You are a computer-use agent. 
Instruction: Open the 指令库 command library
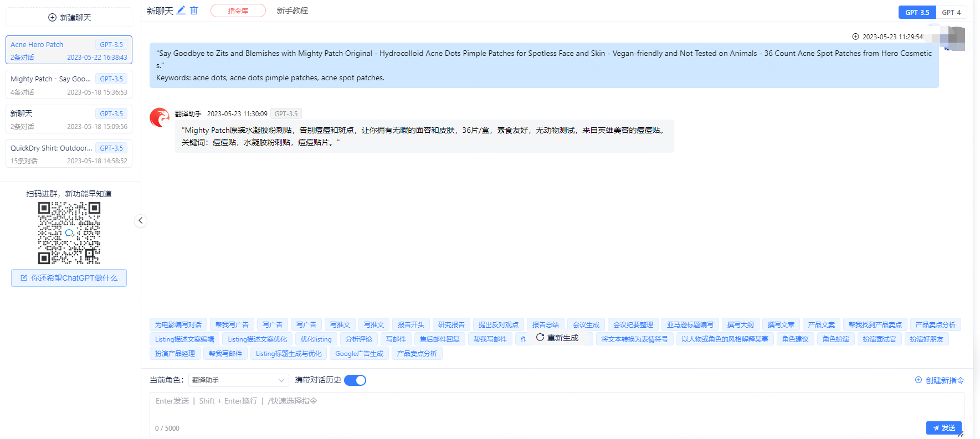238,11
